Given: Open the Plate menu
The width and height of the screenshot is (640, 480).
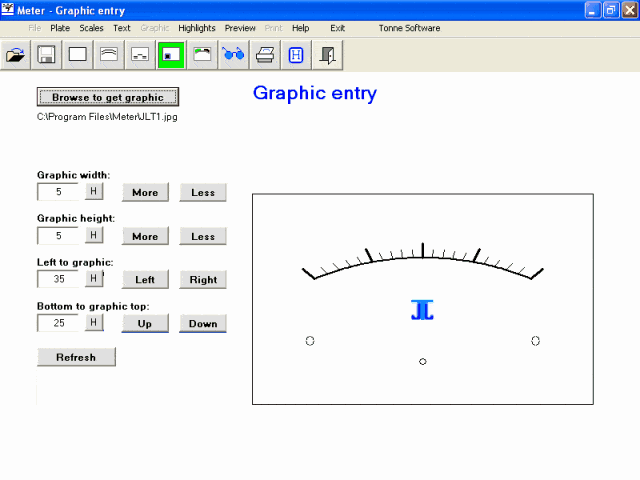Looking at the screenshot, I should click(x=60, y=28).
